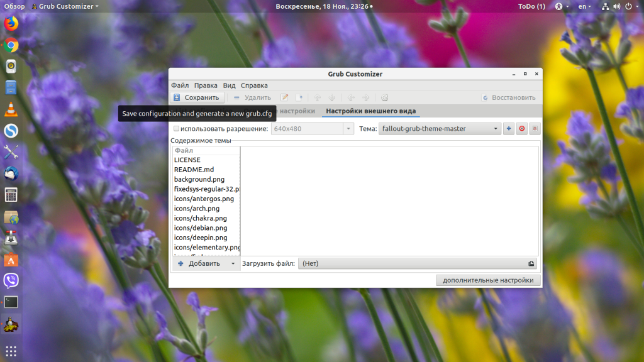The height and width of the screenshot is (362, 644).
Task: Open Viber from the dock
Action: click(11, 280)
